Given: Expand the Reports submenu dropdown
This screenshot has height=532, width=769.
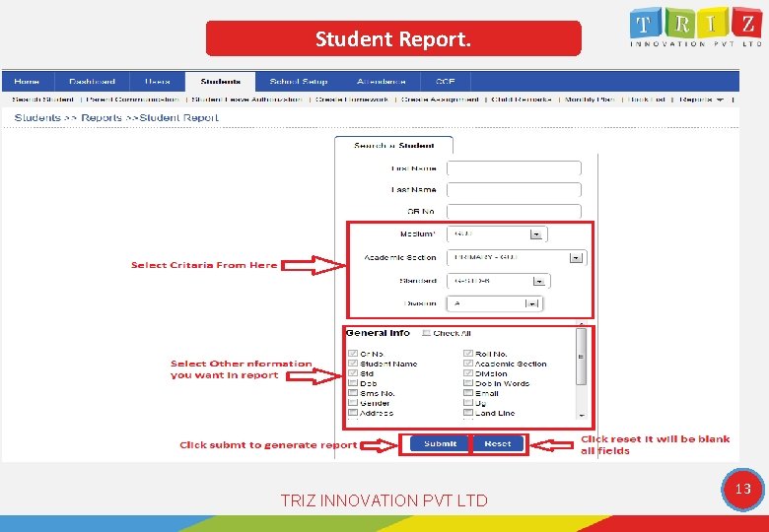Looking at the screenshot, I should pyautogui.click(x=702, y=100).
